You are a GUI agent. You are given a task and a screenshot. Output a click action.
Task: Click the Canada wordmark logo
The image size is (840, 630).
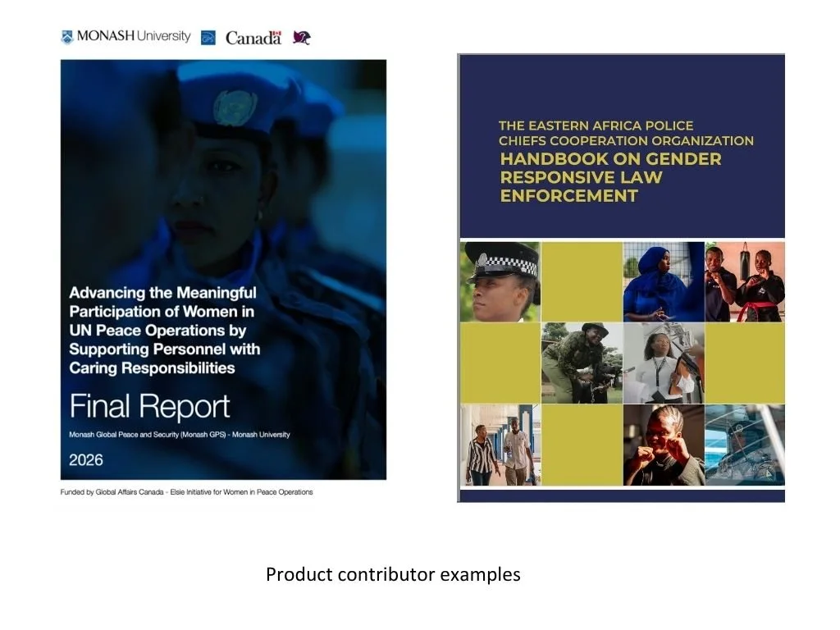coord(253,38)
